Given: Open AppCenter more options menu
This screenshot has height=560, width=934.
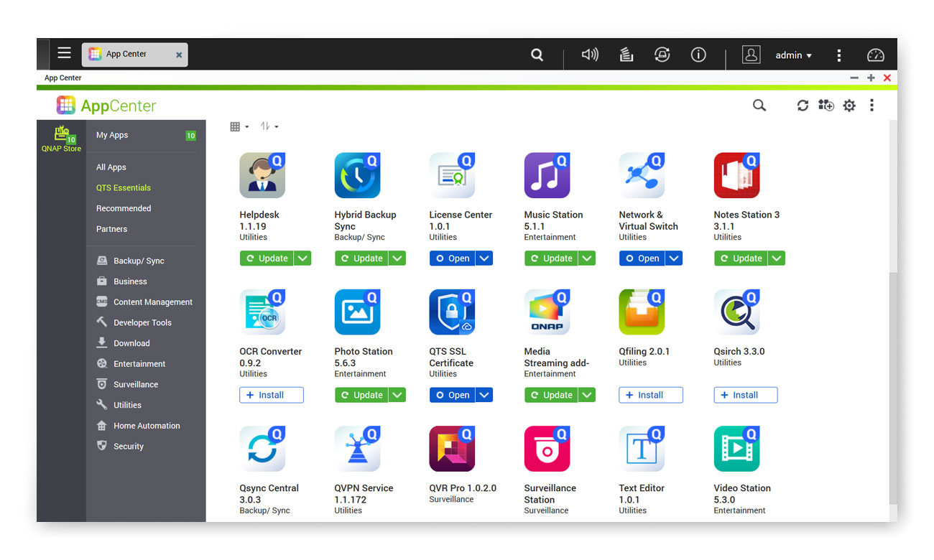Looking at the screenshot, I should point(871,106).
